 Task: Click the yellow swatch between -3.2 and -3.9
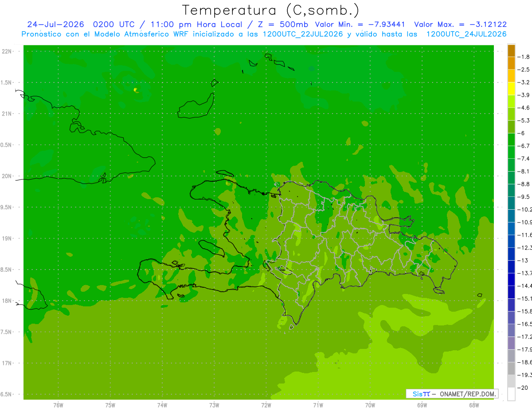pyautogui.click(x=511, y=89)
